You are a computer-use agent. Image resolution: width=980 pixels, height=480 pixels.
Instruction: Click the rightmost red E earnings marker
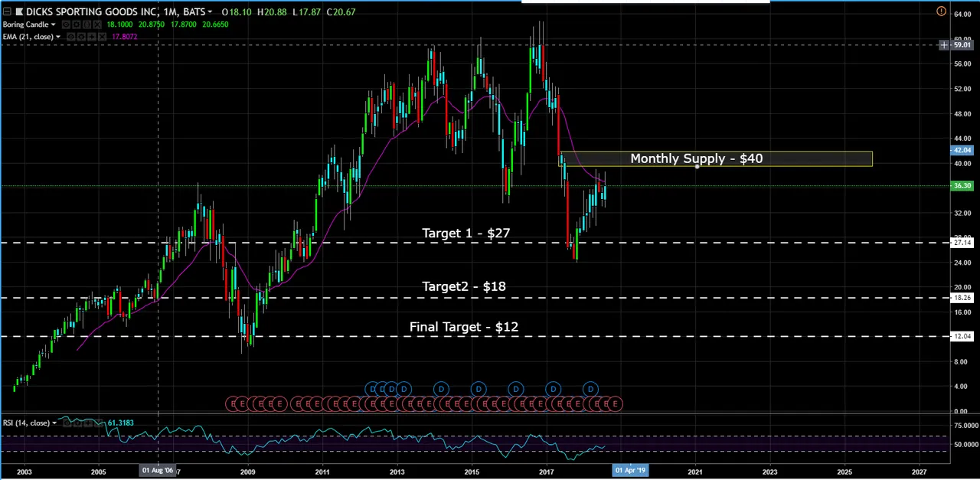pos(615,403)
